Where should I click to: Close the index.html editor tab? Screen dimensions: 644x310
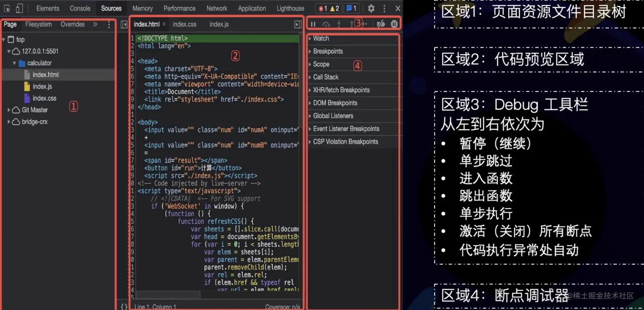(x=164, y=24)
